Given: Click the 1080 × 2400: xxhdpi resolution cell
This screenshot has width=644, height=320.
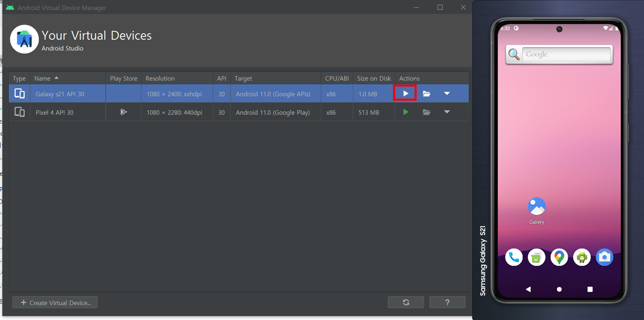Looking at the screenshot, I should 177,94.
